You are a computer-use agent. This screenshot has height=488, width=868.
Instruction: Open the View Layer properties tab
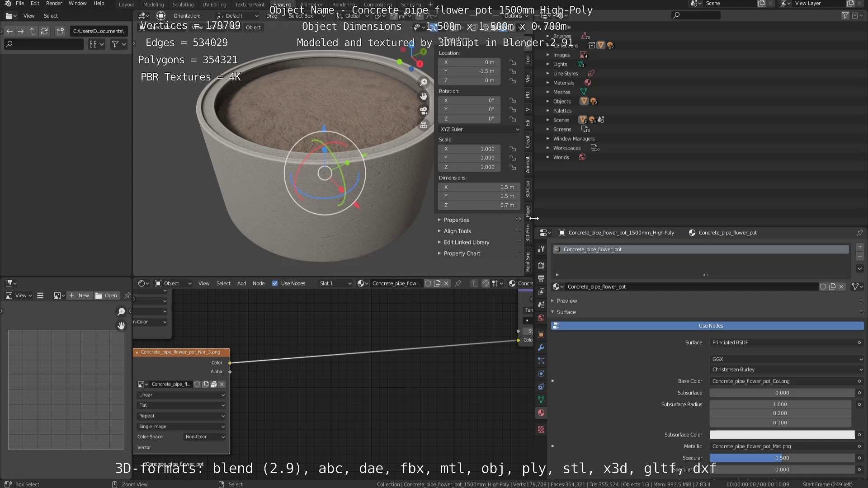pos(541,292)
